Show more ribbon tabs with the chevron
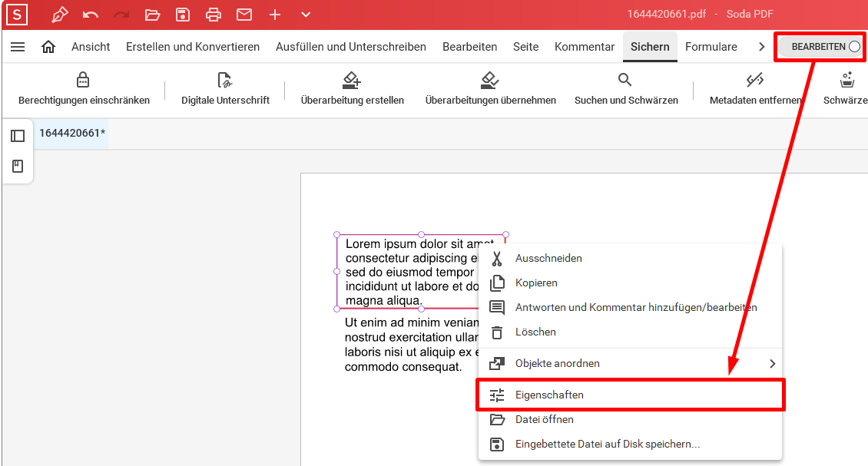The image size is (868, 466). pyautogui.click(x=762, y=47)
